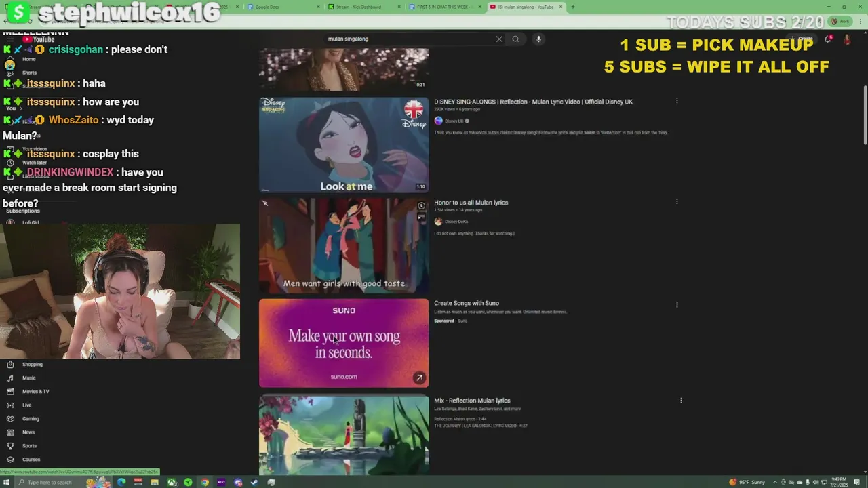Image resolution: width=868 pixels, height=488 pixels.
Task: Open Create Songs with Suno ad title
Action: [x=467, y=303]
